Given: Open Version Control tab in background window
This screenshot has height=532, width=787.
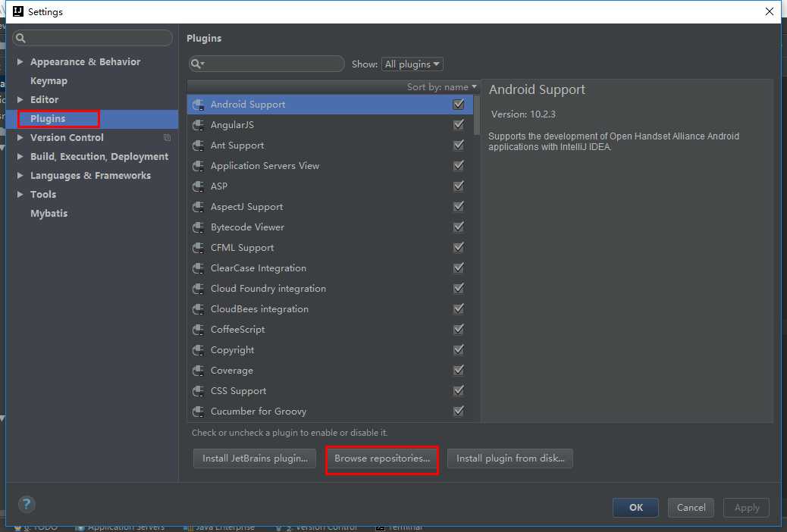Looking at the screenshot, I should (x=317, y=527).
